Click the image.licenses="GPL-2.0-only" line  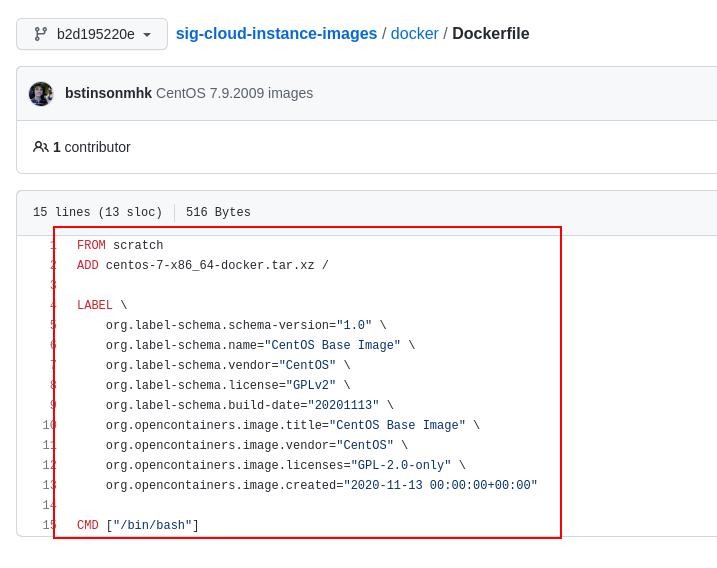tap(285, 465)
